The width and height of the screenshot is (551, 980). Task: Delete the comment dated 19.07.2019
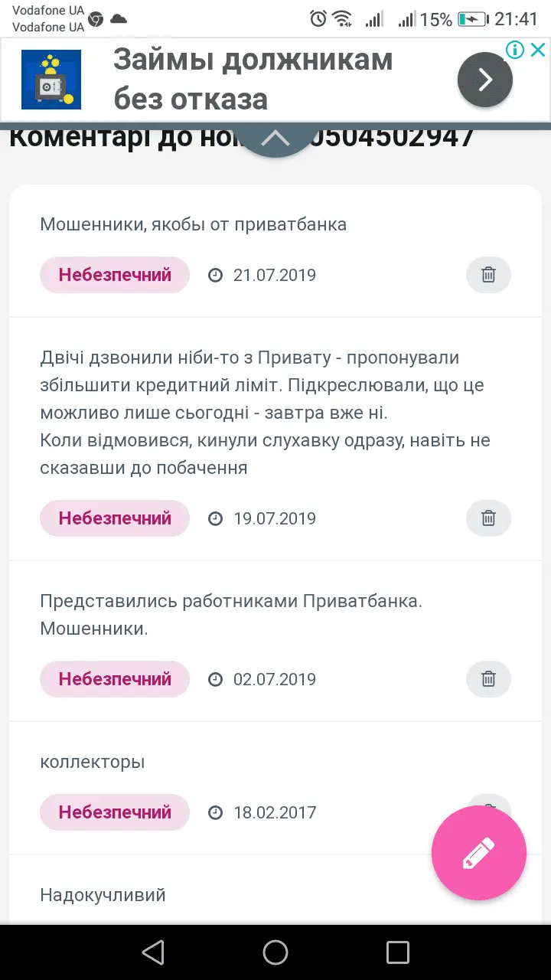click(x=488, y=518)
